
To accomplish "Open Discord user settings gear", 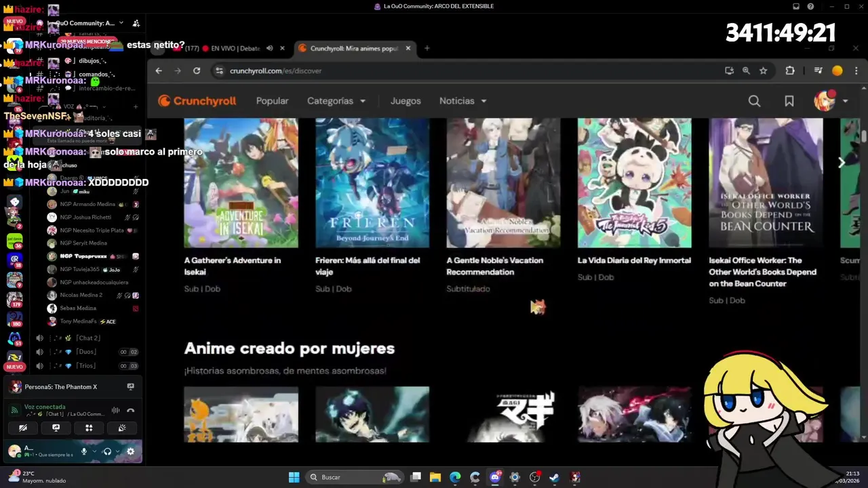I will point(131,451).
